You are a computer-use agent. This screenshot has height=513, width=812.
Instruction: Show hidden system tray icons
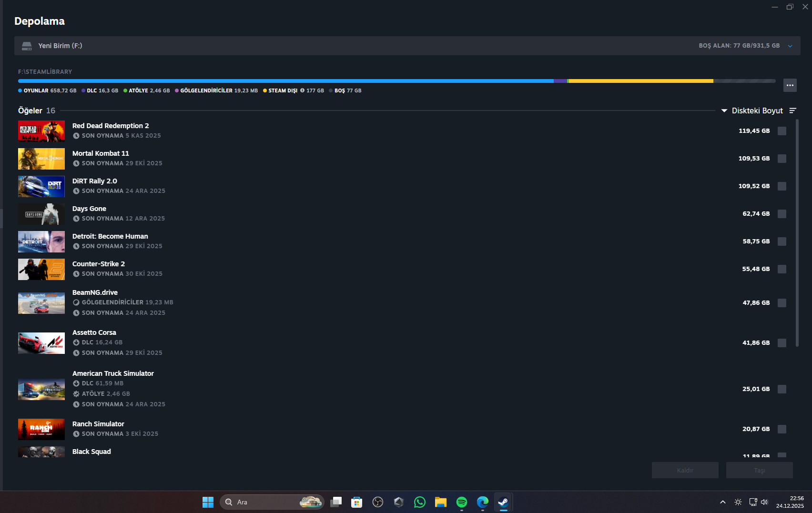pyautogui.click(x=723, y=502)
